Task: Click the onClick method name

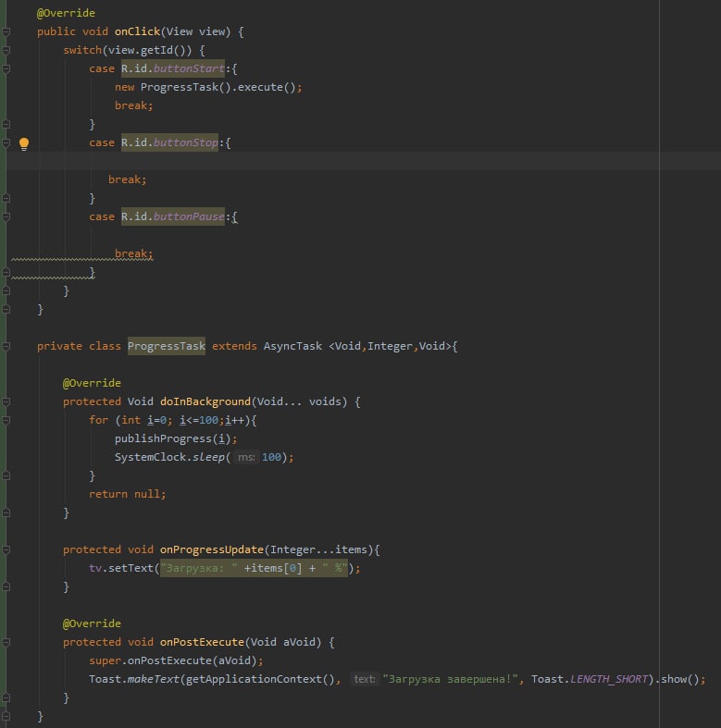Action: 138,31
